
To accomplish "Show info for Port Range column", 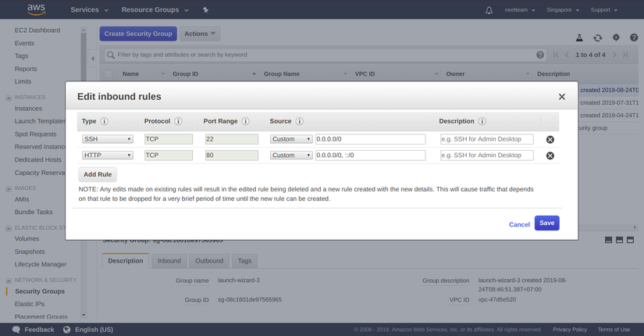I will pos(245,121).
